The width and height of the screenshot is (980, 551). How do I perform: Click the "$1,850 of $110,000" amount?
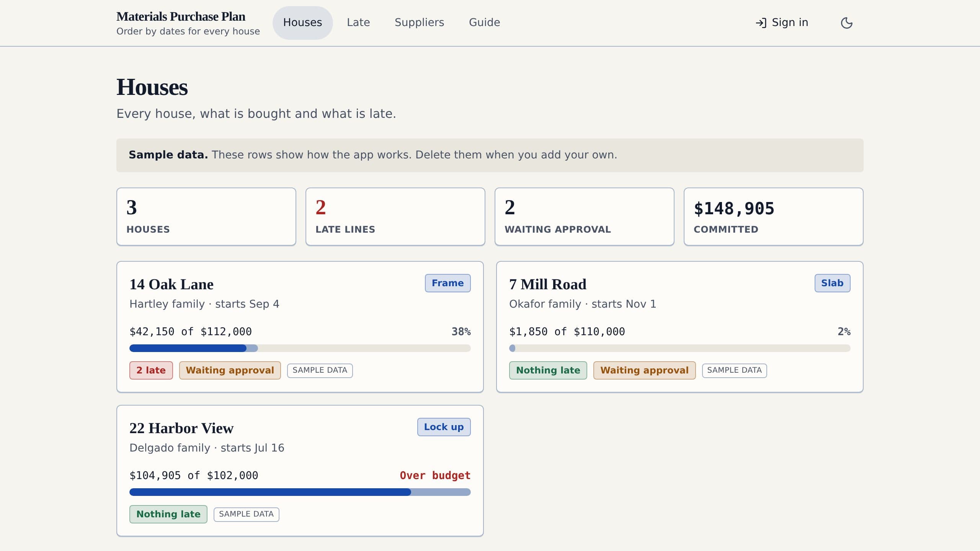point(567,332)
